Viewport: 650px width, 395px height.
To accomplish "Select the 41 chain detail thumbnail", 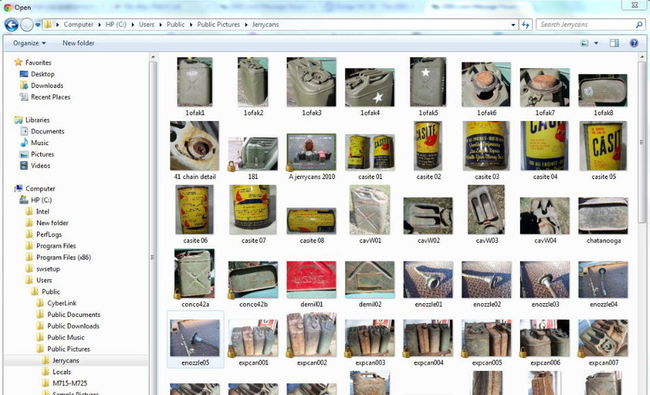I will coord(194,145).
